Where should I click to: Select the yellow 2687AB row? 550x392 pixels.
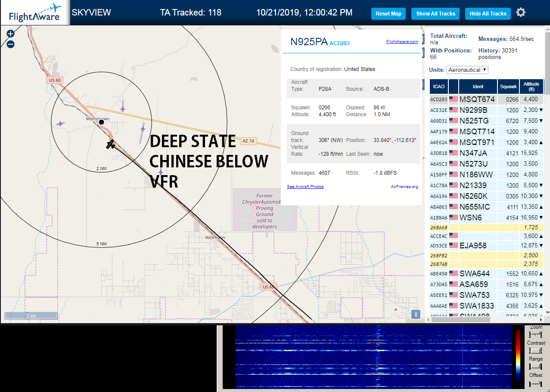487,264
